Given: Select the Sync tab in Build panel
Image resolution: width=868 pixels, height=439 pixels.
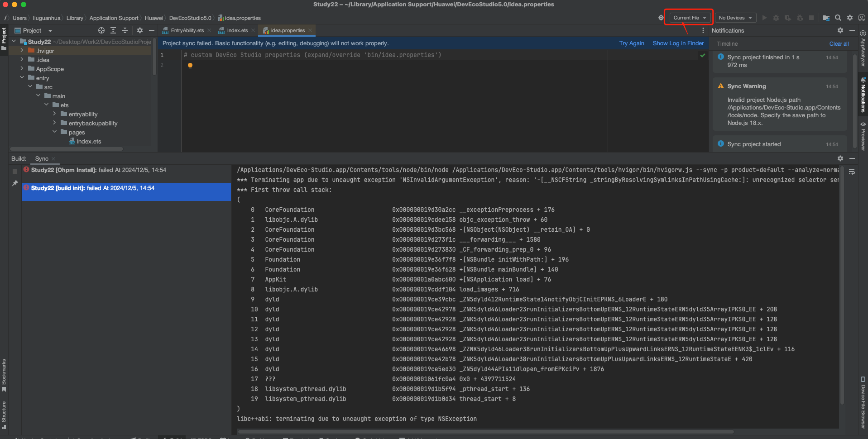Looking at the screenshot, I should point(42,159).
